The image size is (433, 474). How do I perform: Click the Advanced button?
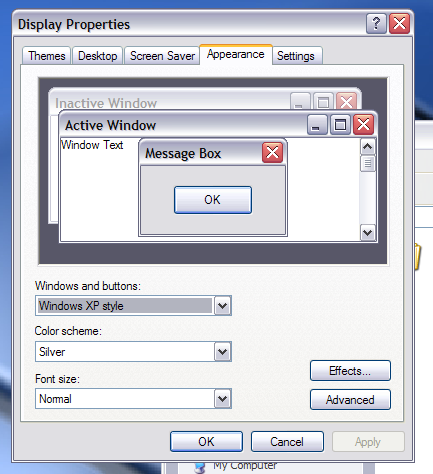[x=350, y=400]
